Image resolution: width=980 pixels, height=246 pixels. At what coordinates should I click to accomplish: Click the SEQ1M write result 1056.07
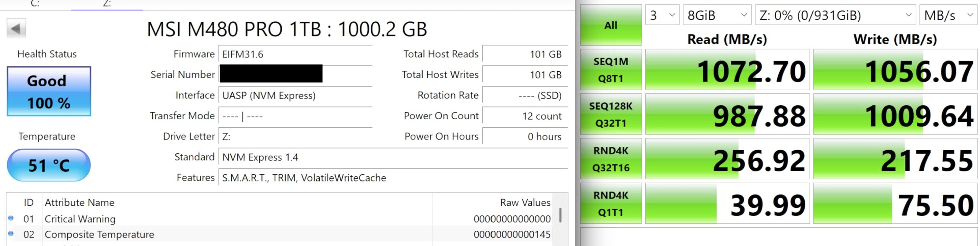click(895, 70)
